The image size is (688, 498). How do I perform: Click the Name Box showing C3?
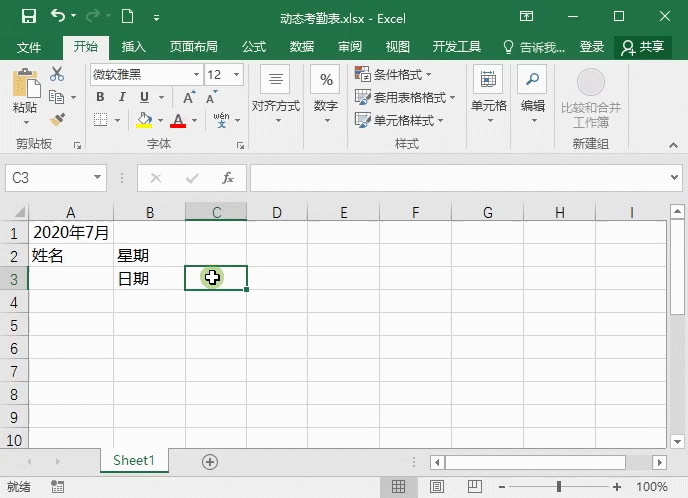[x=48, y=178]
